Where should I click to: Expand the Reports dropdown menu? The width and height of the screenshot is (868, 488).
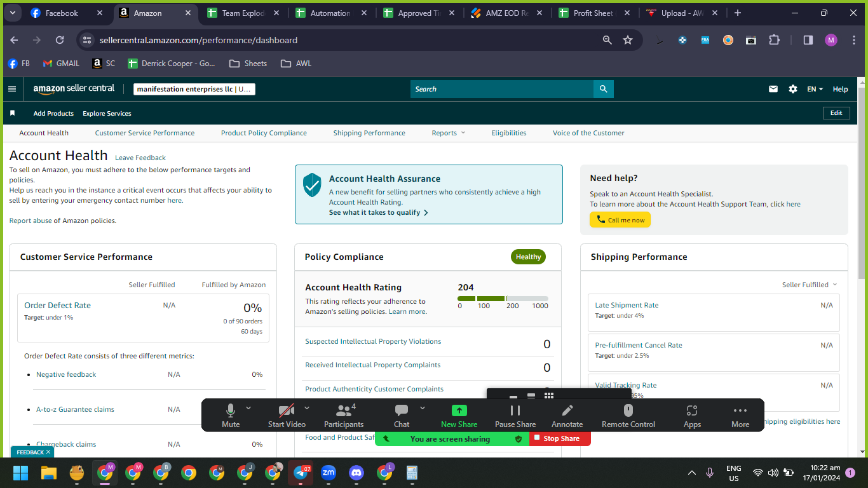449,133
